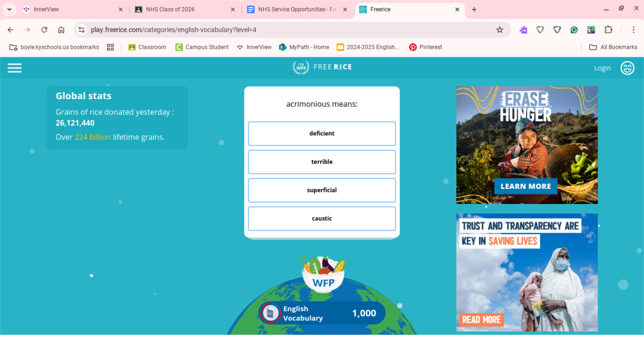644x340 pixels.
Task: Open the apps grid bookmark icon
Action: [x=110, y=47]
